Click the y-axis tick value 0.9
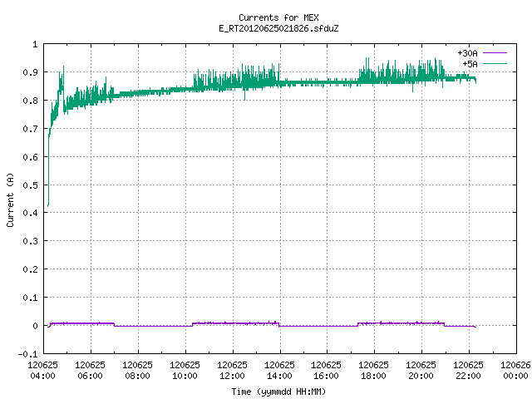The image size is (532, 399). coord(30,72)
